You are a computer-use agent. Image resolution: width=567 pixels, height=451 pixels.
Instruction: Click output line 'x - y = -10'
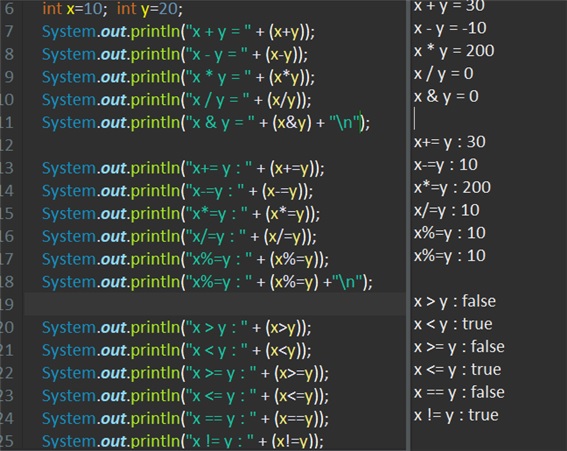(450, 28)
